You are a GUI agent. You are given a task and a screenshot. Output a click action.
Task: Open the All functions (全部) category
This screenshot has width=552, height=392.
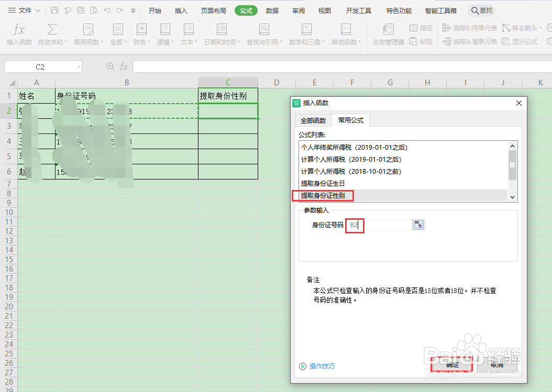coord(118,34)
